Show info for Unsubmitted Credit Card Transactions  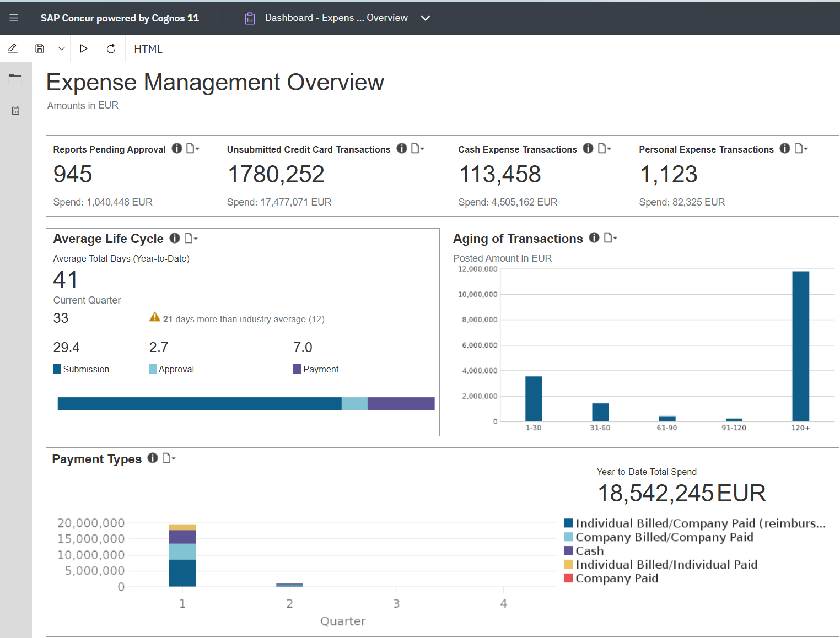[402, 149]
